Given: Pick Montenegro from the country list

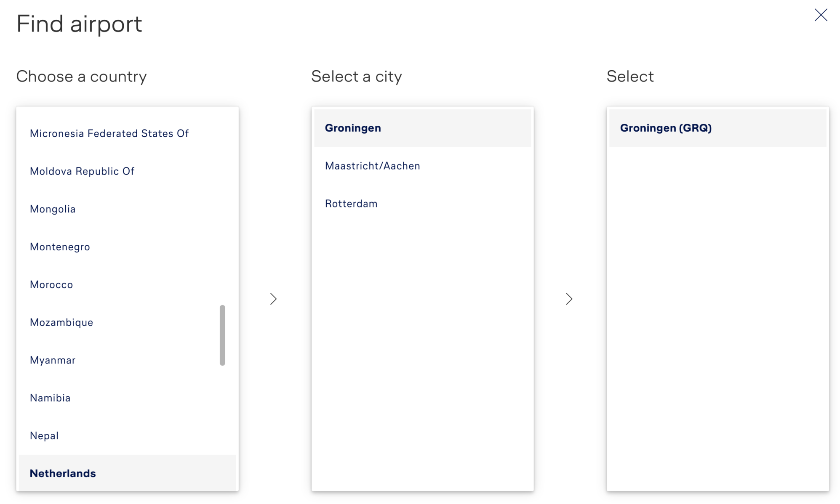Looking at the screenshot, I should pyautogui.click(x=127, y=247).
